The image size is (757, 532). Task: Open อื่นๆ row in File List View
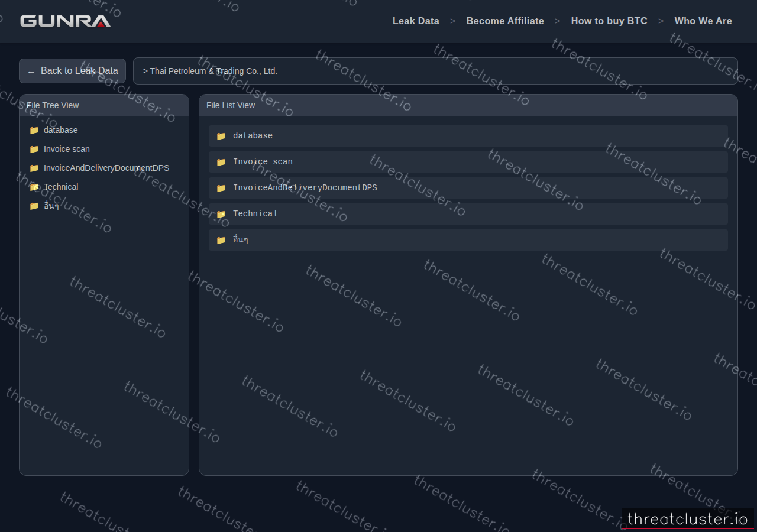468,240
